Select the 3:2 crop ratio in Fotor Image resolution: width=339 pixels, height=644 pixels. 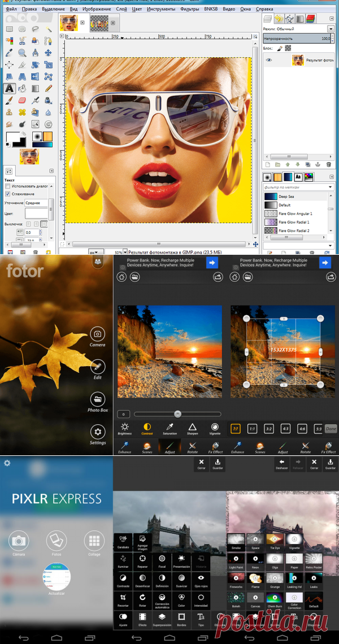tap(269, 428)
